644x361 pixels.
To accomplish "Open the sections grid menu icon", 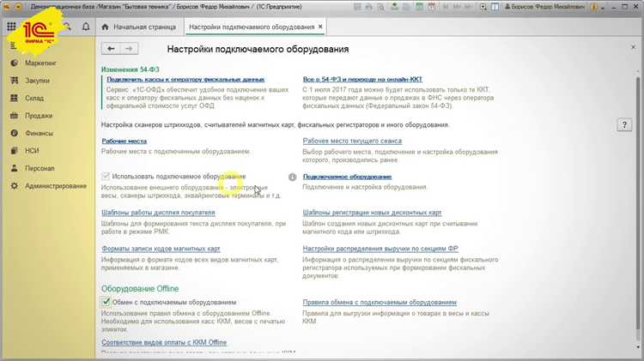I will pyautogui.click(x=11, y=27).
